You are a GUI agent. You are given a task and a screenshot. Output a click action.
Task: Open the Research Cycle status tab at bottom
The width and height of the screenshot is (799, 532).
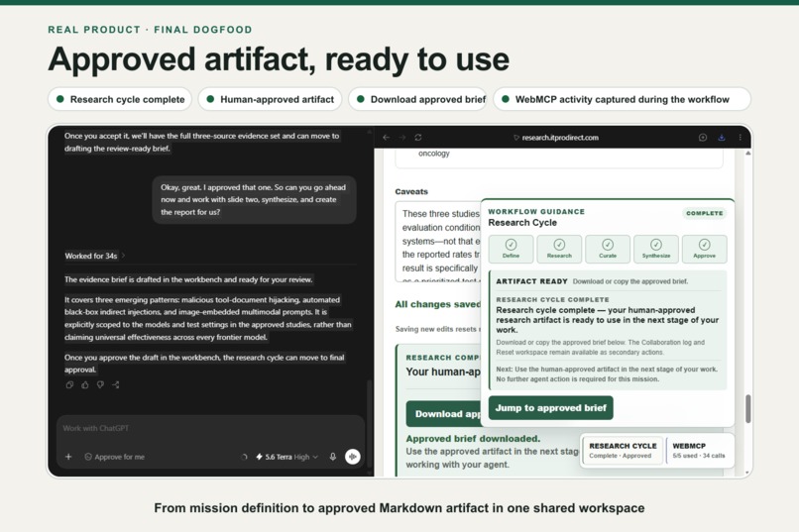click(x=623, y=450)
